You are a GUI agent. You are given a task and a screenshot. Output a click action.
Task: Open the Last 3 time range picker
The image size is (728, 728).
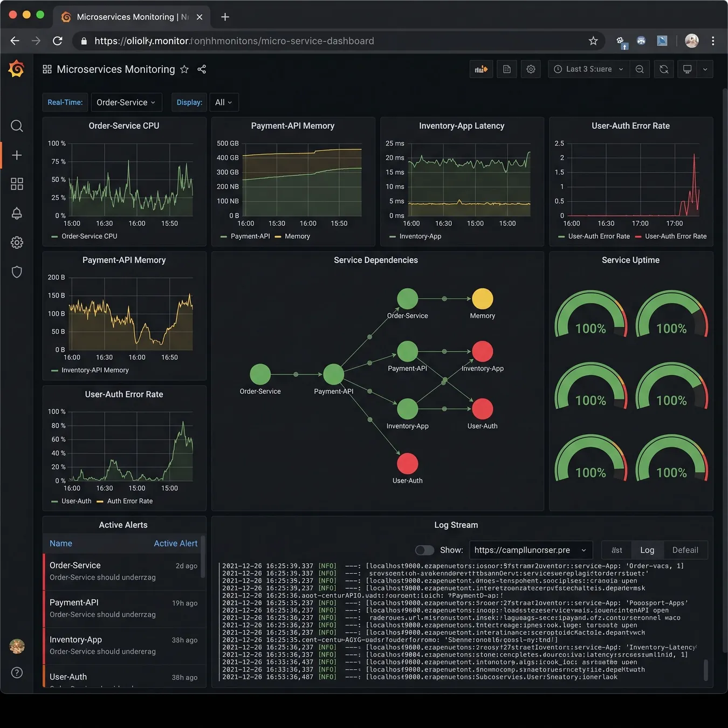tap(589, 69)
